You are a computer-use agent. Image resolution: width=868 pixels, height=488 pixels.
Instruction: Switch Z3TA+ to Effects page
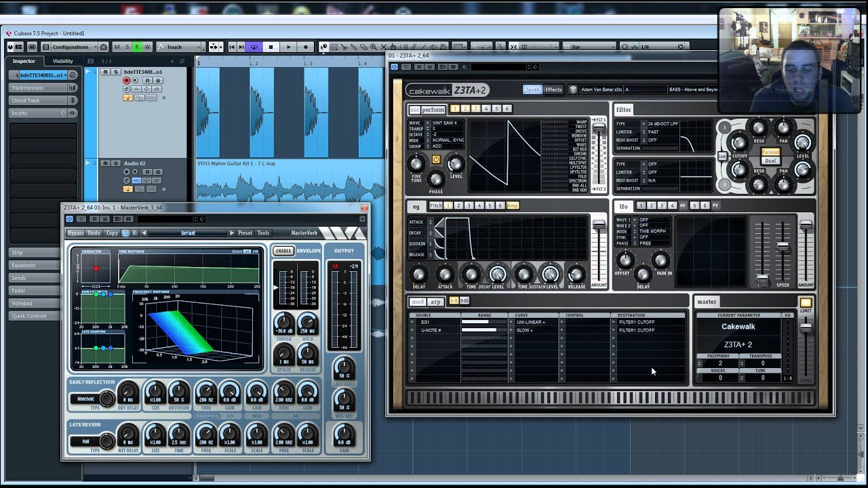tap(554, 89)
